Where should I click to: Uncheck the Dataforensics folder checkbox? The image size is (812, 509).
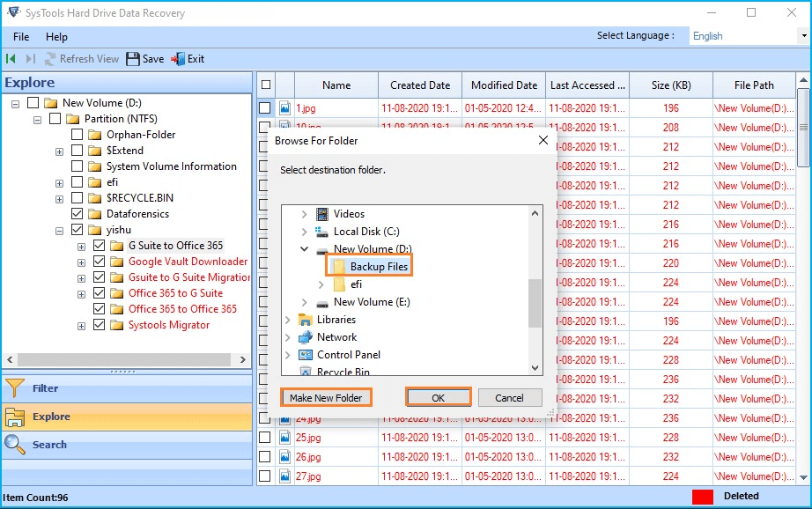click(77, 214)
